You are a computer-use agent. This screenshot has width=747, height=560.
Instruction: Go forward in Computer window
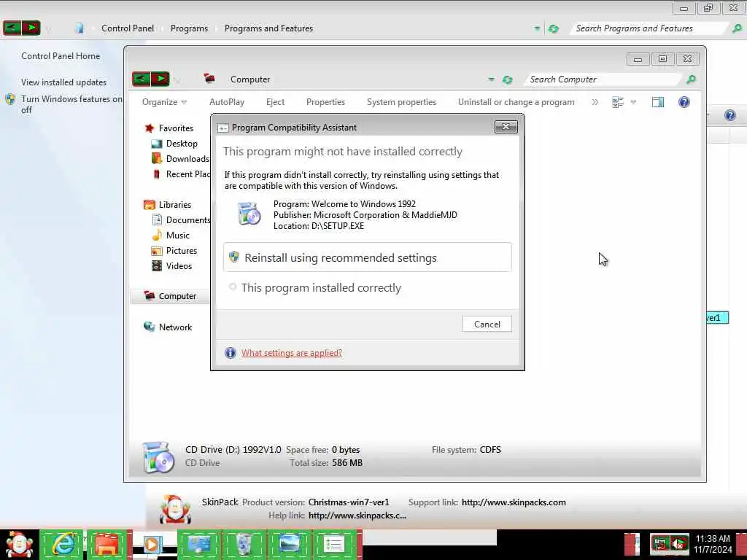coord(160,79)
